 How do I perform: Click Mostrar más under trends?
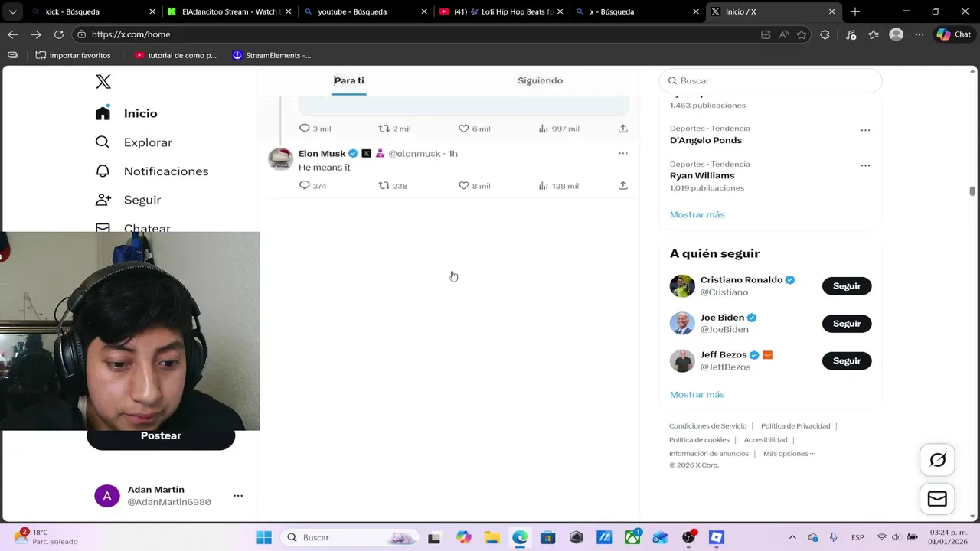pos(697,214)
